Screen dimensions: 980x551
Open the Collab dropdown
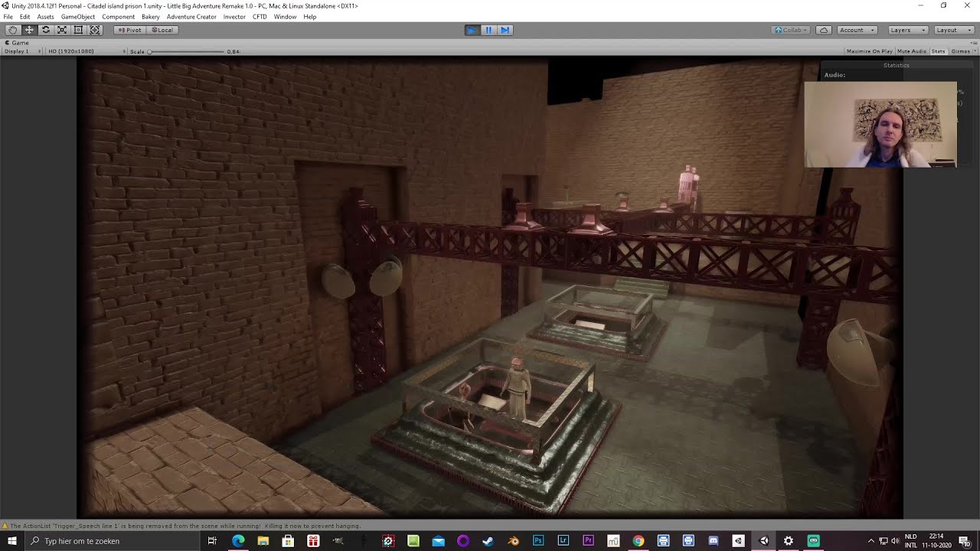(791, 30)
